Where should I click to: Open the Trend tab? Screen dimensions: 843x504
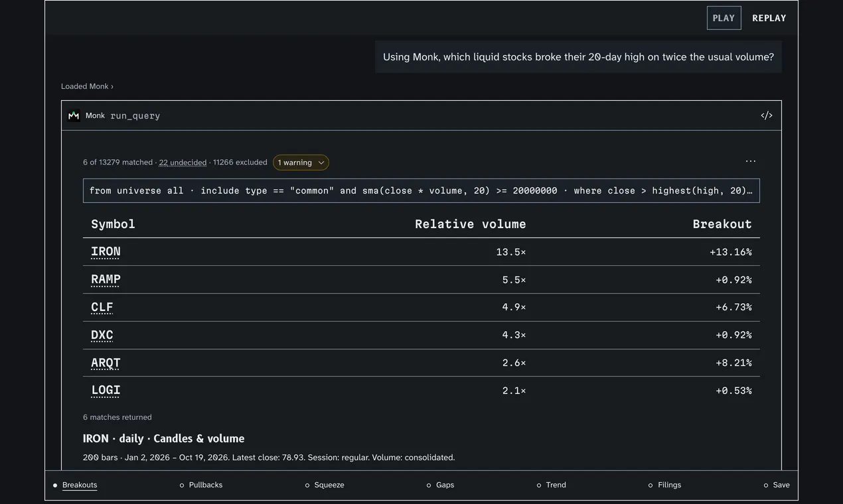point(552,485)
